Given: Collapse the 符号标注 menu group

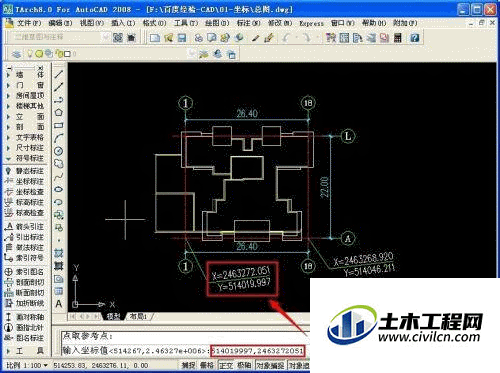Looking at the screenshot, I should click(x=25, y=158).
